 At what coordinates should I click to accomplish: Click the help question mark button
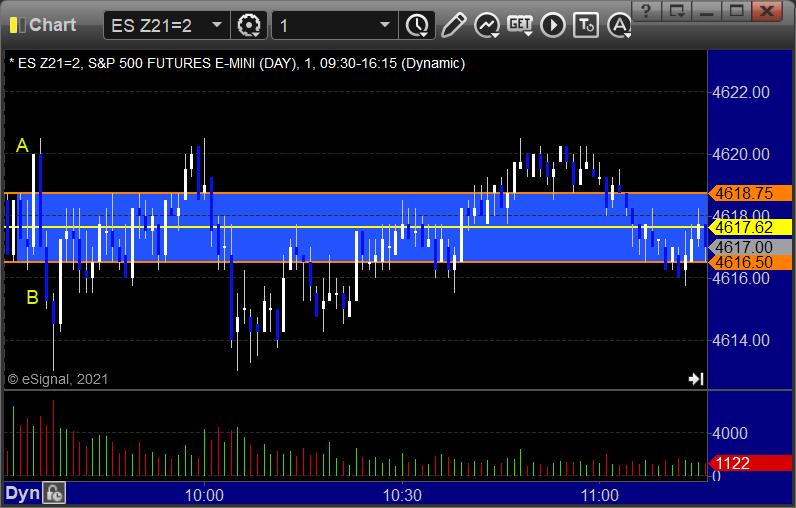[x=646, y=10]
